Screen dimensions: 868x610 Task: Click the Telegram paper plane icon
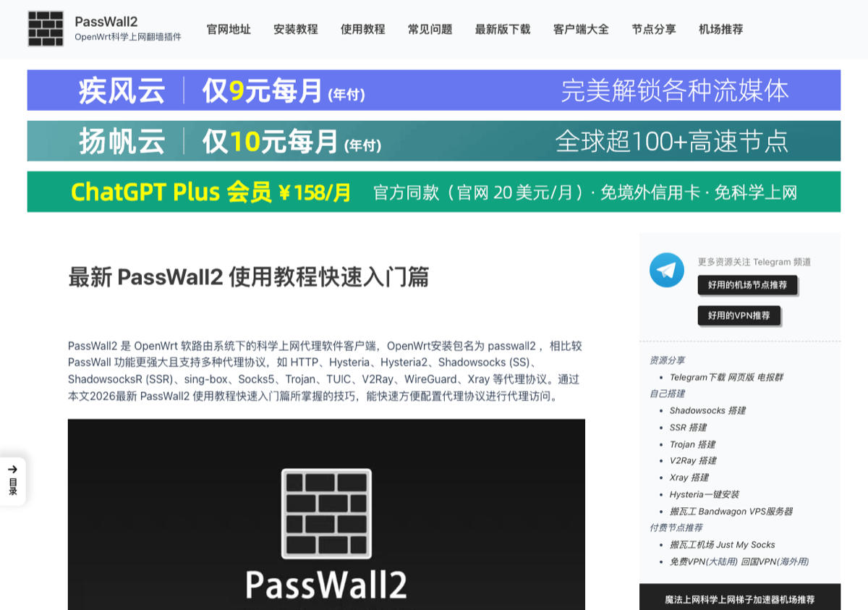click(x=667, y=270)
